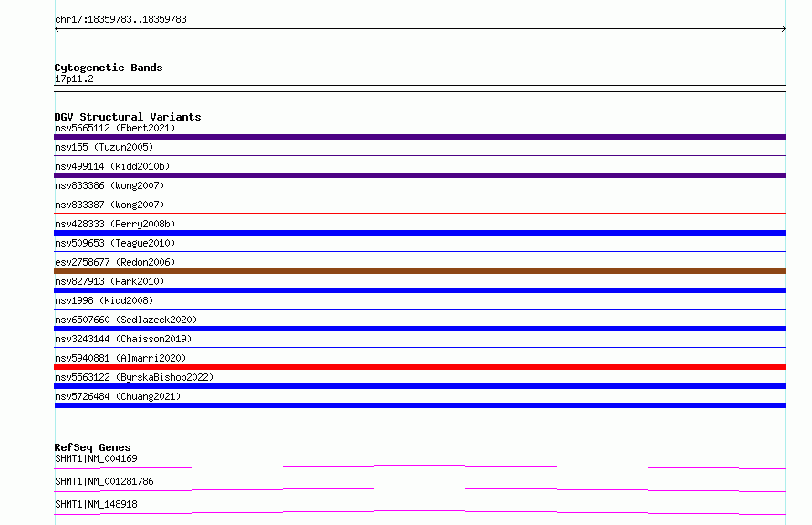Click the blue bar under nsv428333

click(420, 233)
